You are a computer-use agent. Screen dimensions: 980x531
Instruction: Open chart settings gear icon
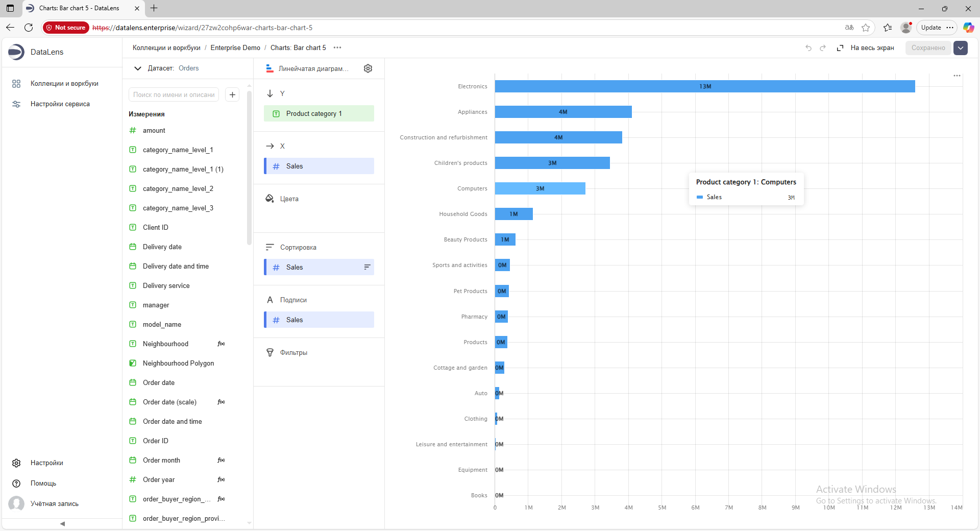[367, 68]
